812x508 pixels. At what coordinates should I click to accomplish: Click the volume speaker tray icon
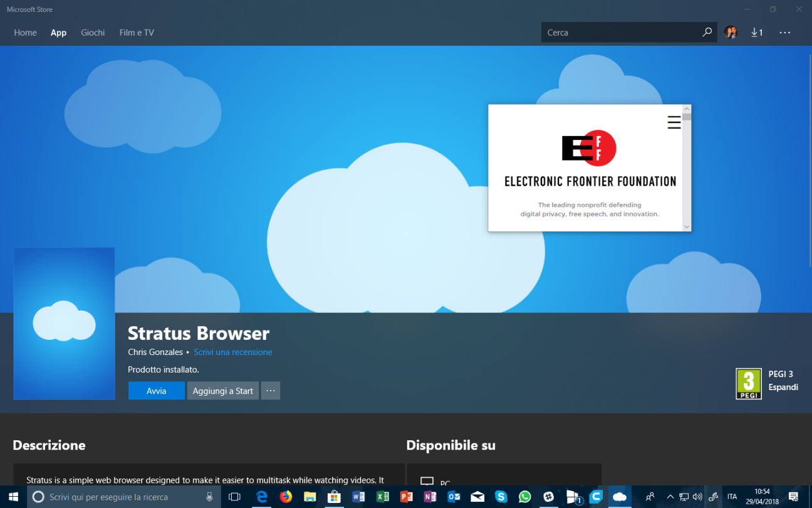(697, 497)
